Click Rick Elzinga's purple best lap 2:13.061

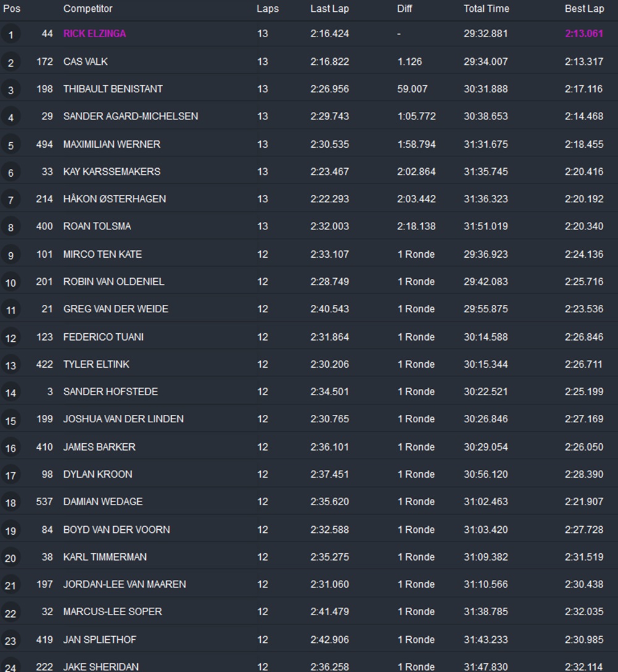tap(583, 33)
